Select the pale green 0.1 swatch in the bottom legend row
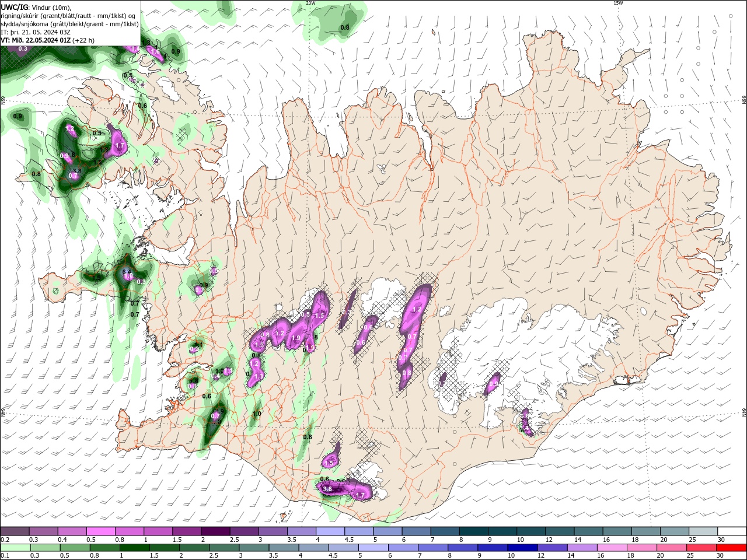This screenshot has width=747, height=560. [15, 548]
